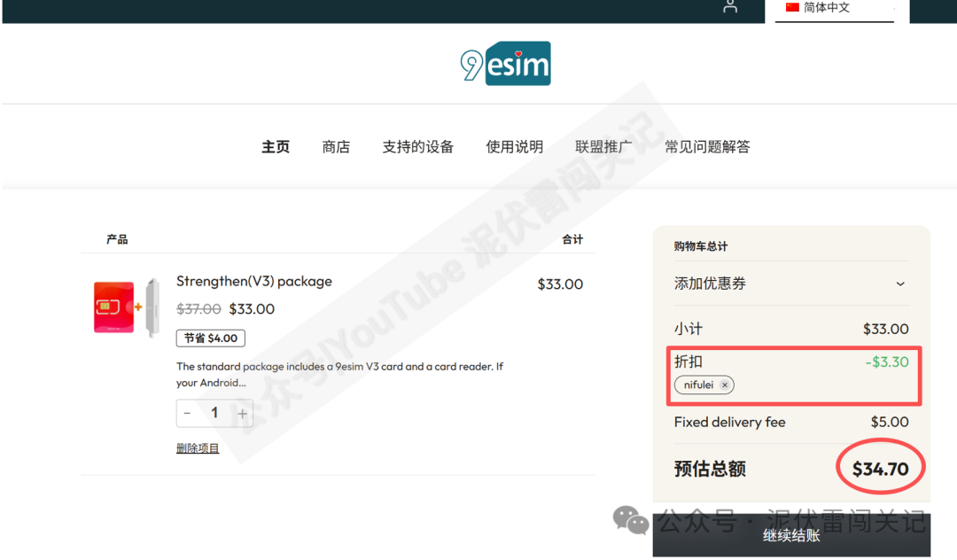This screenshot has width=957, height=560.
Task: Click the crossed-out $37.00 original price
Action: click(198, 309)
